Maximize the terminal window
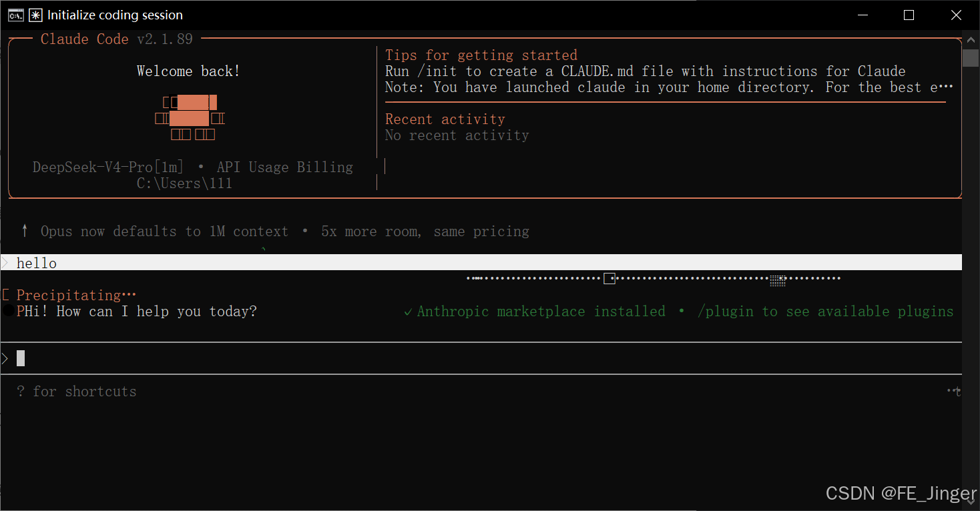 tap(909, 15)
